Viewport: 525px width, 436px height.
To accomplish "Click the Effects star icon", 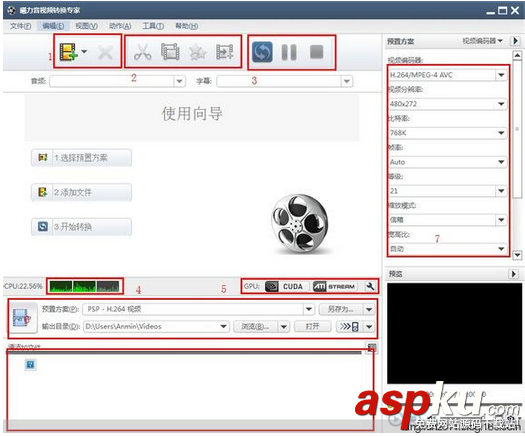I will [x=198, y=53].
